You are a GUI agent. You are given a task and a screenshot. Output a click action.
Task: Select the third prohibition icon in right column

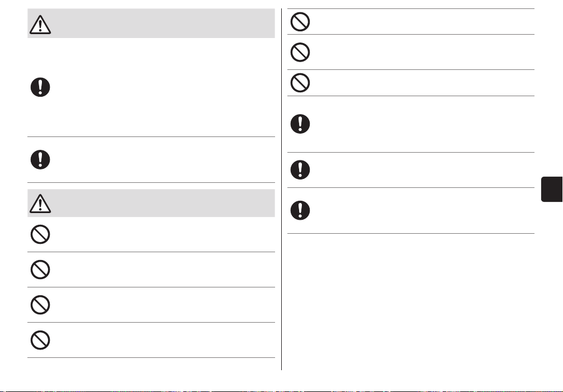pos(300,83)
